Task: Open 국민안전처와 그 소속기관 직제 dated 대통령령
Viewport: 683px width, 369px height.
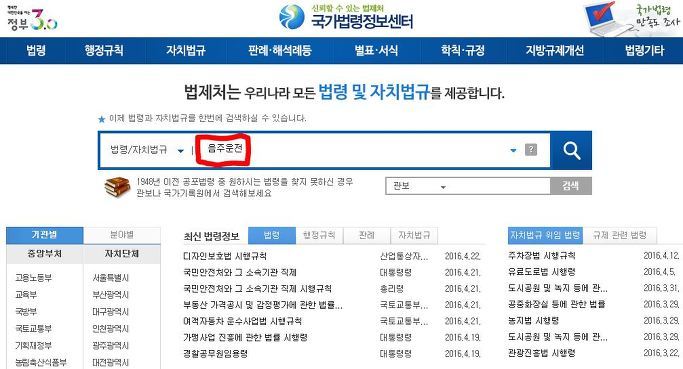Action: [x=240, y=272]
